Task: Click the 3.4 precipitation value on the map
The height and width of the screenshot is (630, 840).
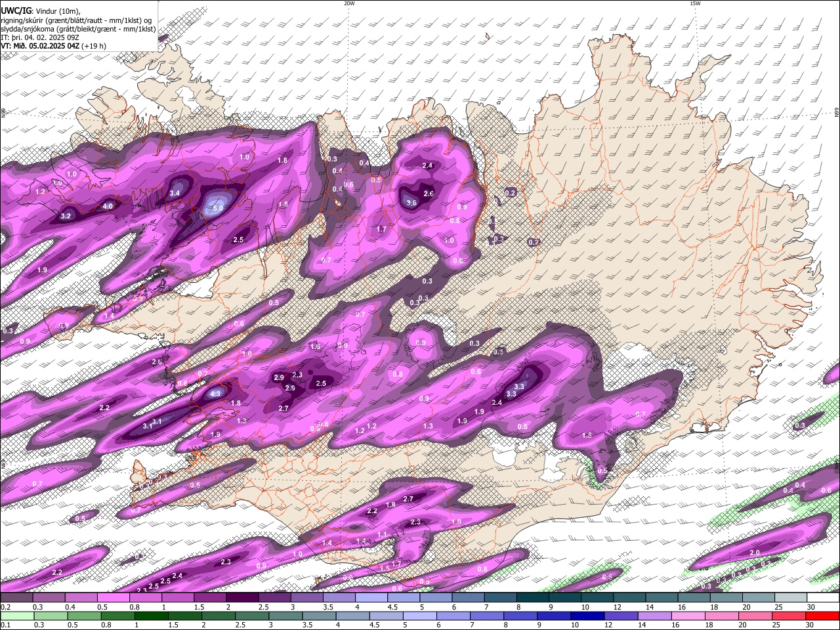Action: tap(175, 194)
